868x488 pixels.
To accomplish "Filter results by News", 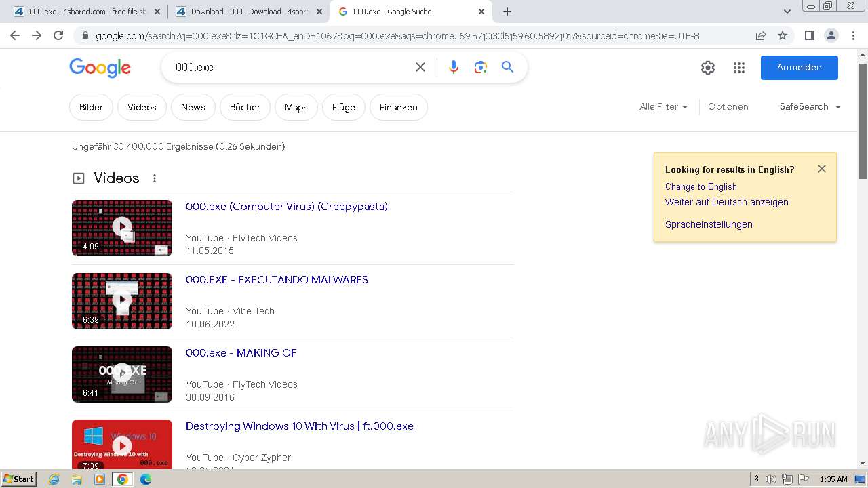I will (x=193, y=107).
